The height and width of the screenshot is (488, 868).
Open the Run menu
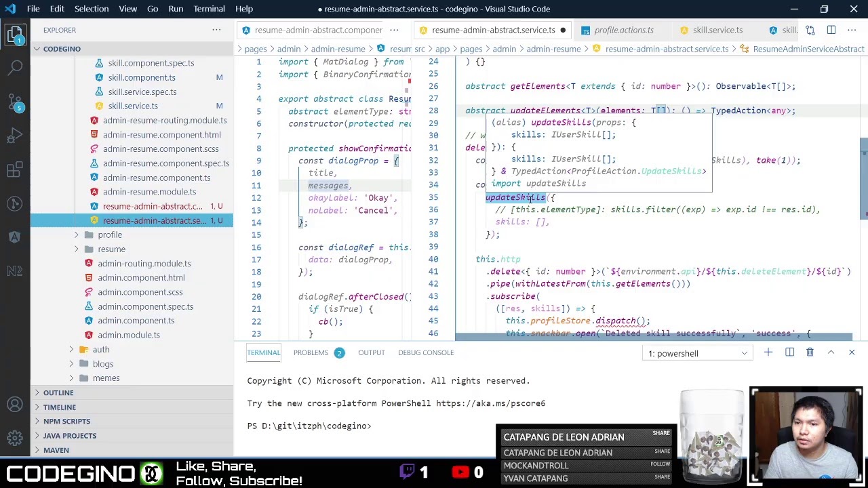coord(176,9)
